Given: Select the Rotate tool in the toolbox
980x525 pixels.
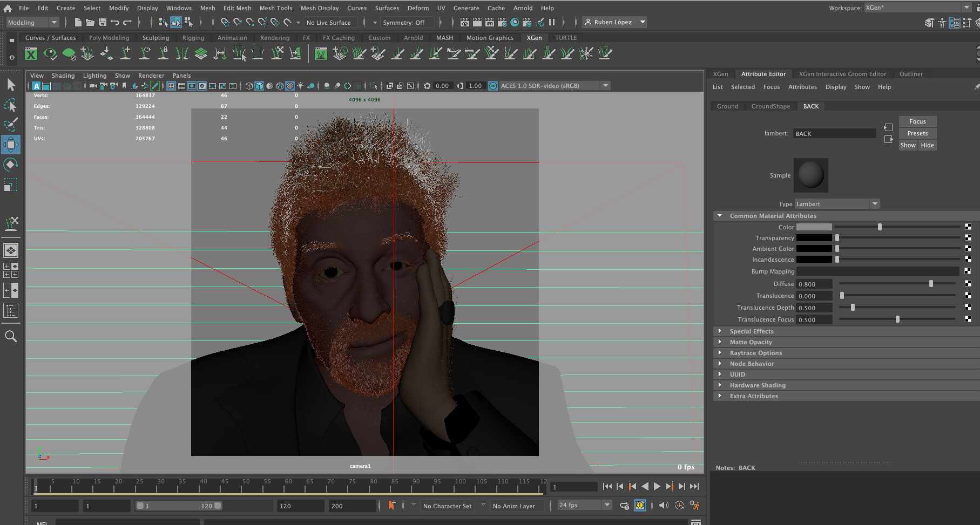Looking at the screenshot, I should tap(11, 165).
